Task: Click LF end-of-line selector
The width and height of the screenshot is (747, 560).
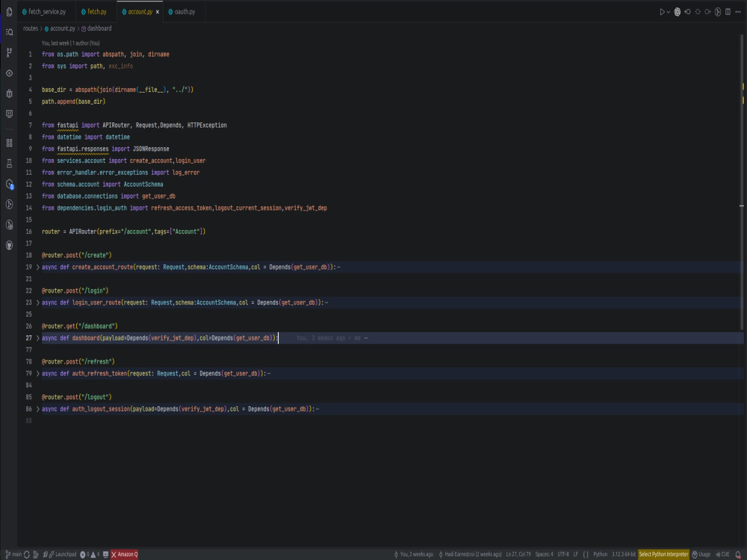Action: pyautogui.click(x=575, y=554)
